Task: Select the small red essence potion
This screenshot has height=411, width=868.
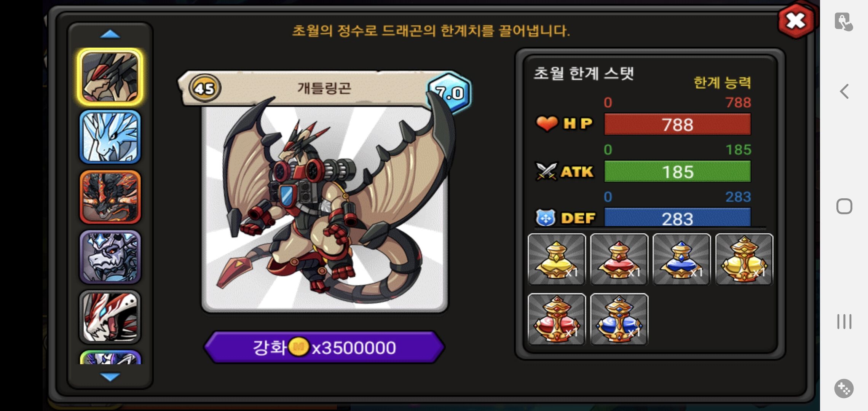Action: 619,259
